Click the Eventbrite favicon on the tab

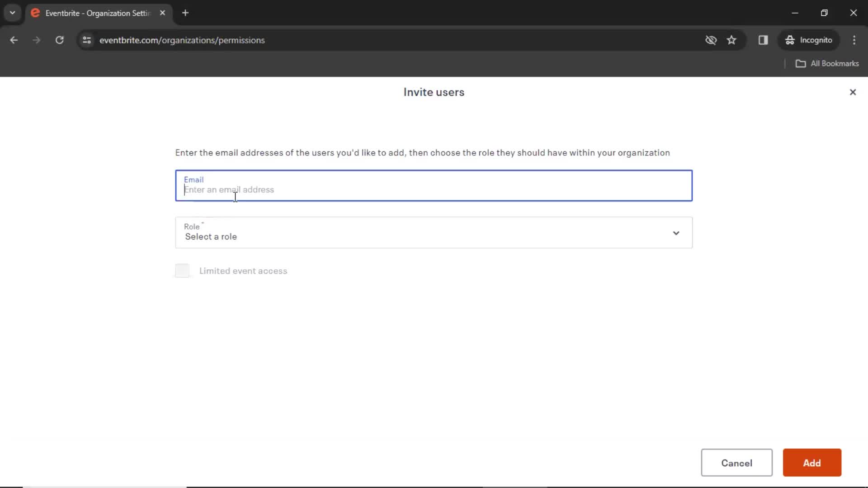pos(35,13)
